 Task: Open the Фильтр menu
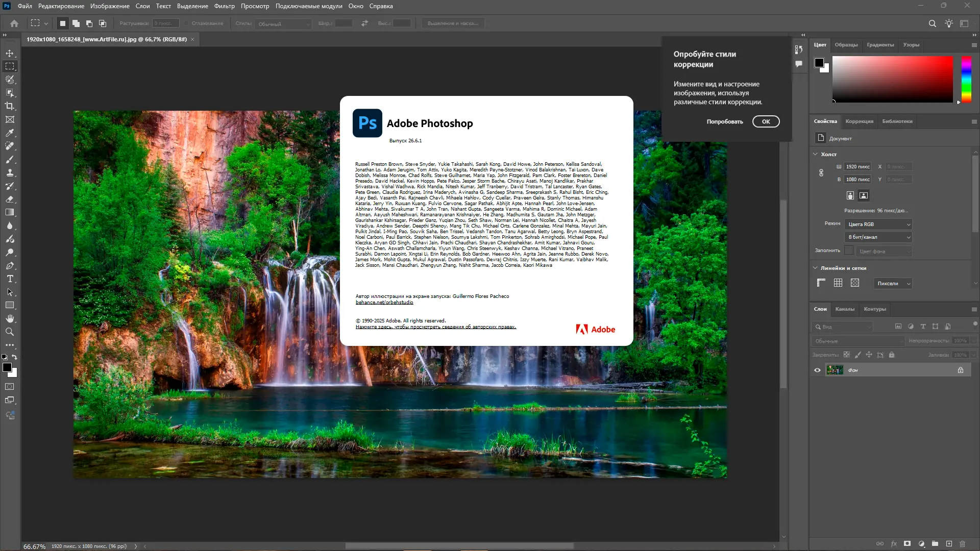tap(224, 6)
